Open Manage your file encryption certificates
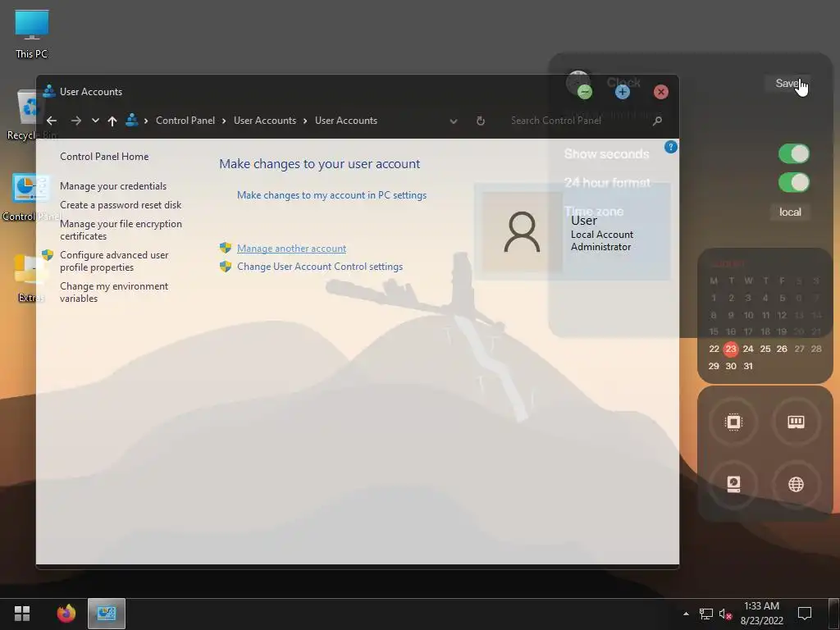 pos(121,230)
